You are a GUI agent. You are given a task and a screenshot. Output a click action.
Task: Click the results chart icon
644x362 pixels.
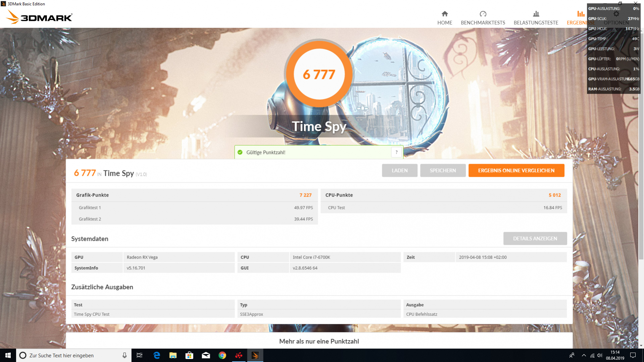[581, 14]
